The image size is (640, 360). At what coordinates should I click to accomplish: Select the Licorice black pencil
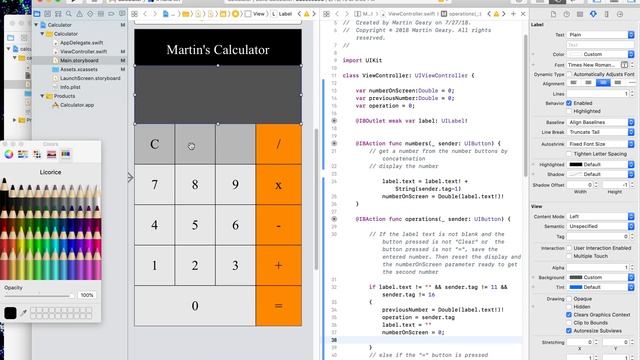tap(4, 195)
